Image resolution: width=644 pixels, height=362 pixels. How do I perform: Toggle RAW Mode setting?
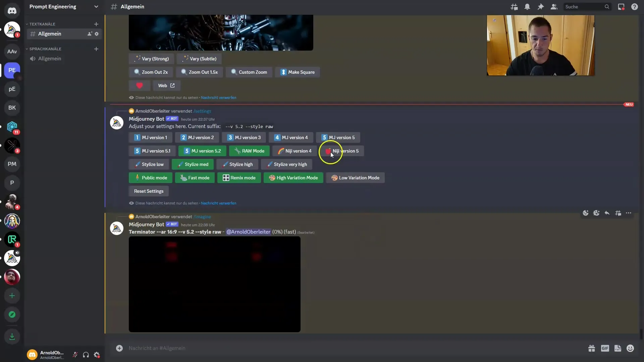(249, 151)
